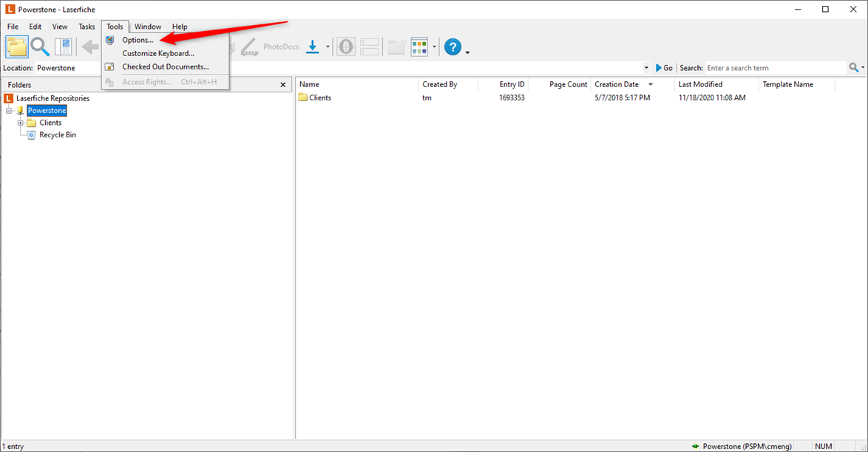Click the scanner icon beside PhotoDocs
This screenshot has height=452, width=868.
pyautogui.click(x=249, y=47)
